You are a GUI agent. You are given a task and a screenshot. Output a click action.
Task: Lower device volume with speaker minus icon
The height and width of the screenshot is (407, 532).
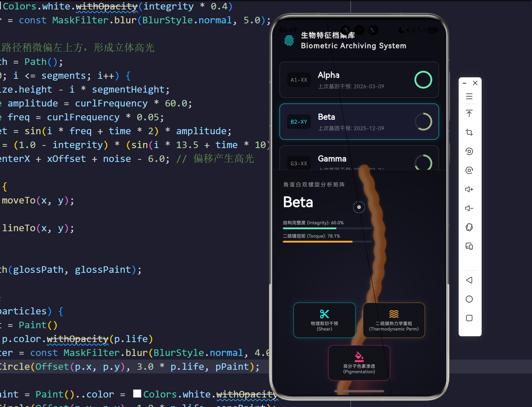[469, 208]
